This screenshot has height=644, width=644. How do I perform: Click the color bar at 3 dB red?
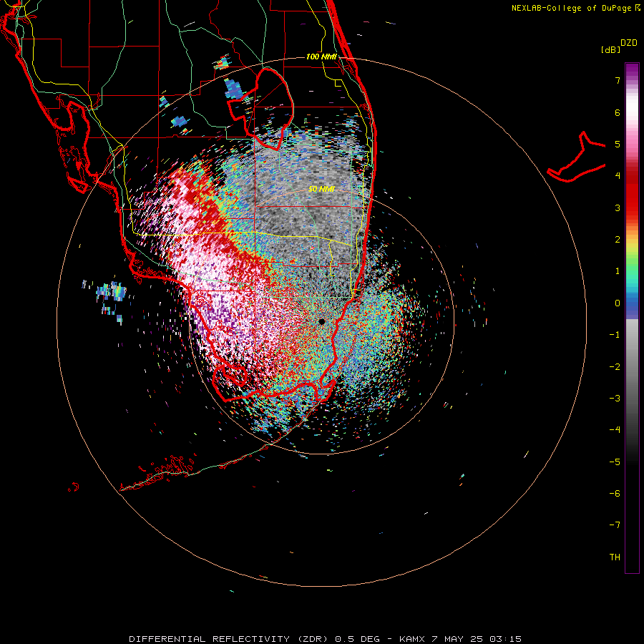click(632, 208)
